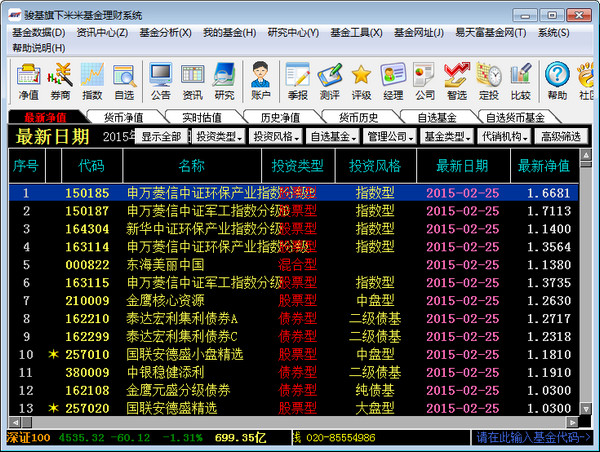
Task: Click the 券商 broker toolbar icon
Action: pyautogui.click(x=60, y=82)
